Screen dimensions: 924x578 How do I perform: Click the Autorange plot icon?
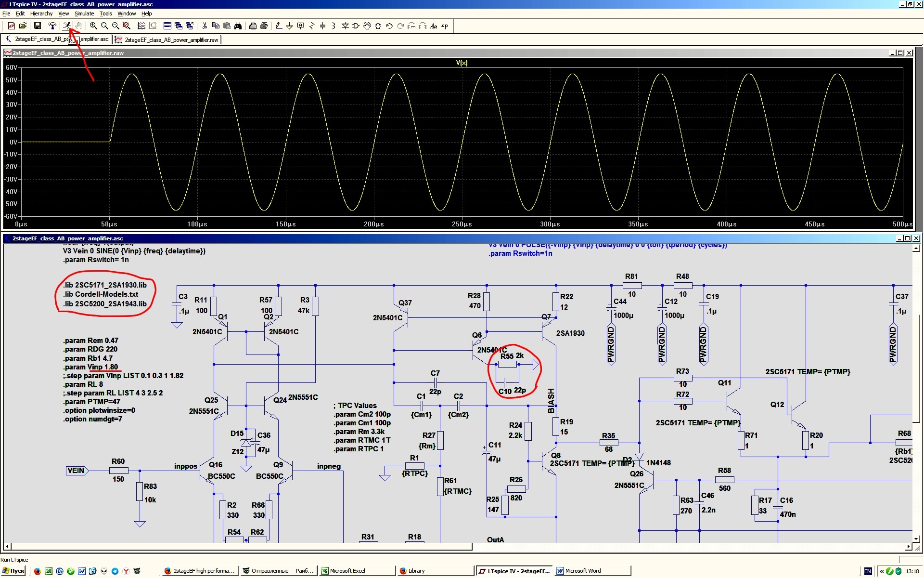coord(141,26)
